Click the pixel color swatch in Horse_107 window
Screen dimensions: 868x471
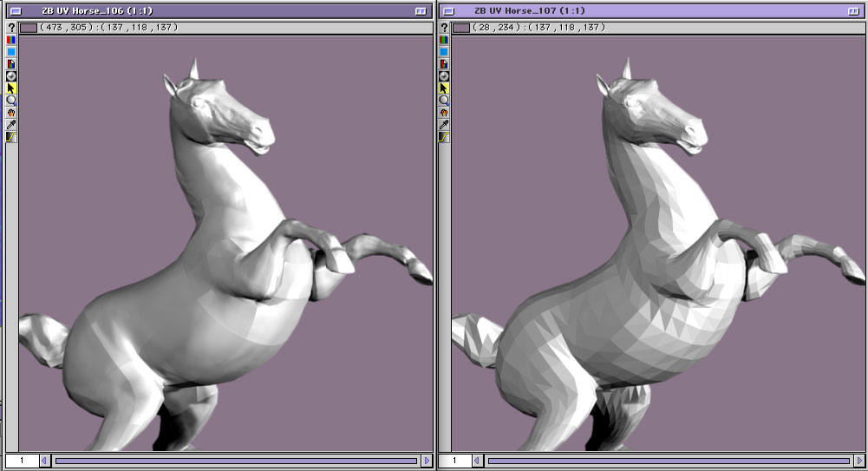[460, 28]
